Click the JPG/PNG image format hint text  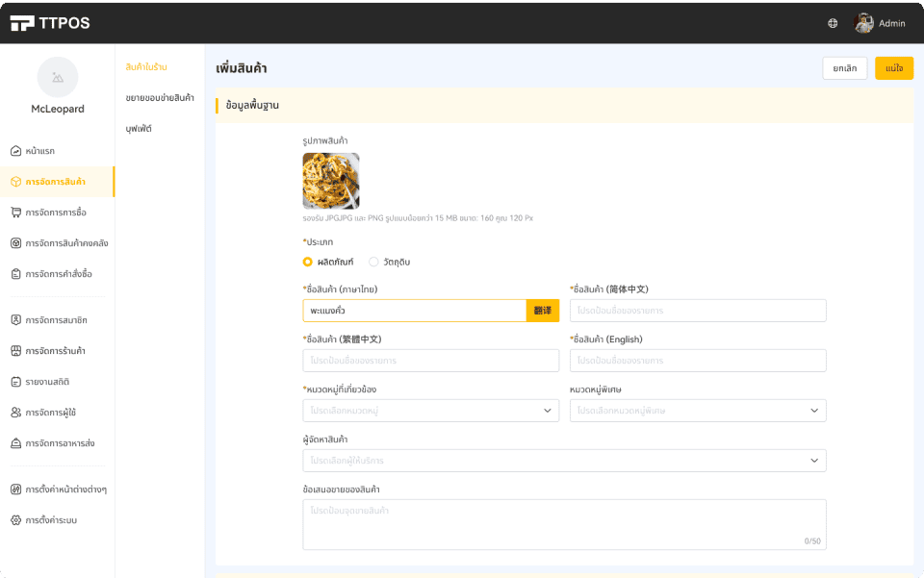pos(418,217)
